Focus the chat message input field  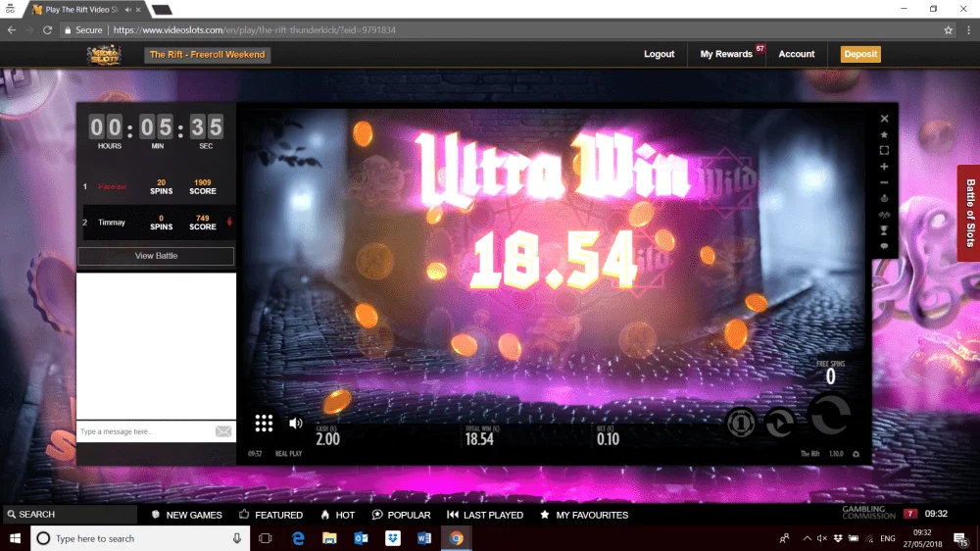tap(146, 431)
